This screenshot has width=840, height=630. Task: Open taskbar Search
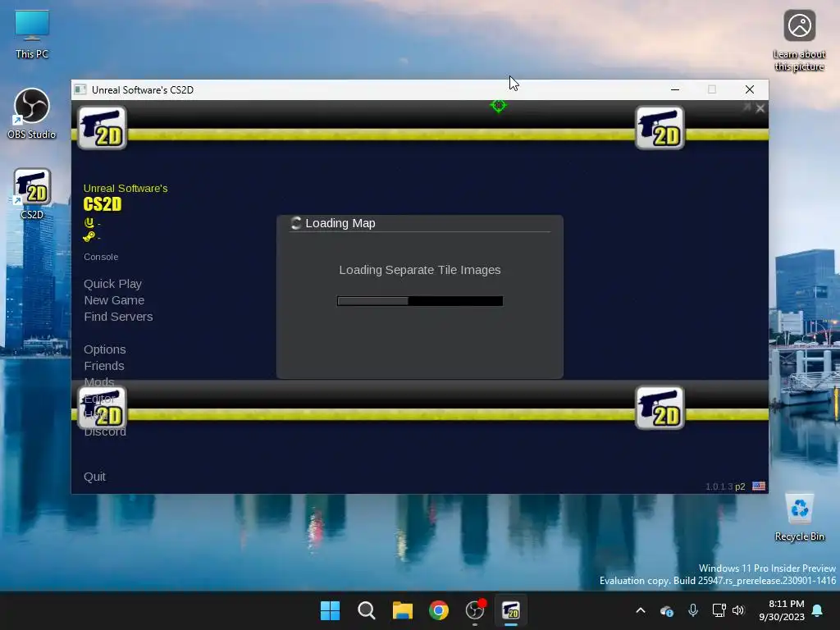[367, 610]
